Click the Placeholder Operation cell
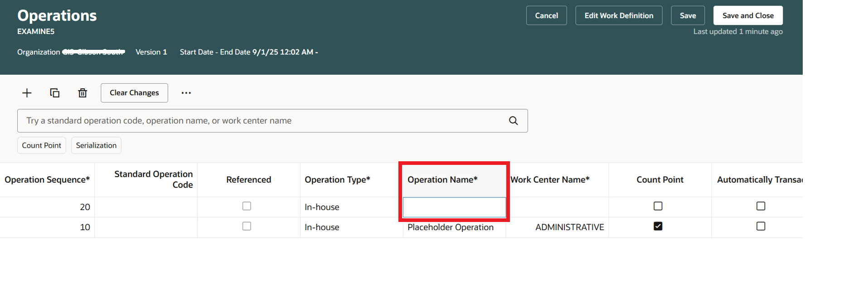The image size is (868, 294). click(454, 227)
